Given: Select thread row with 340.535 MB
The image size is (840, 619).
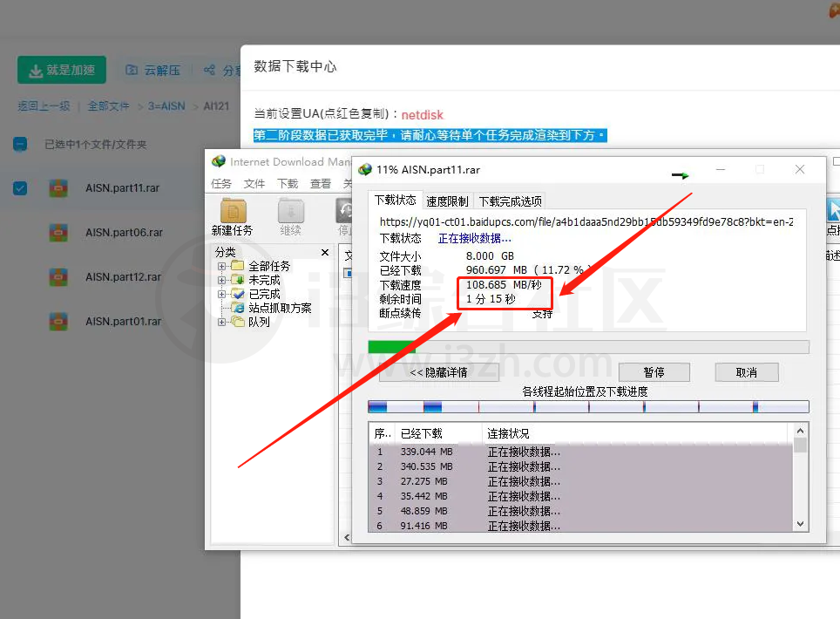Looking at the screenshot, I should (x=581, y=466).
